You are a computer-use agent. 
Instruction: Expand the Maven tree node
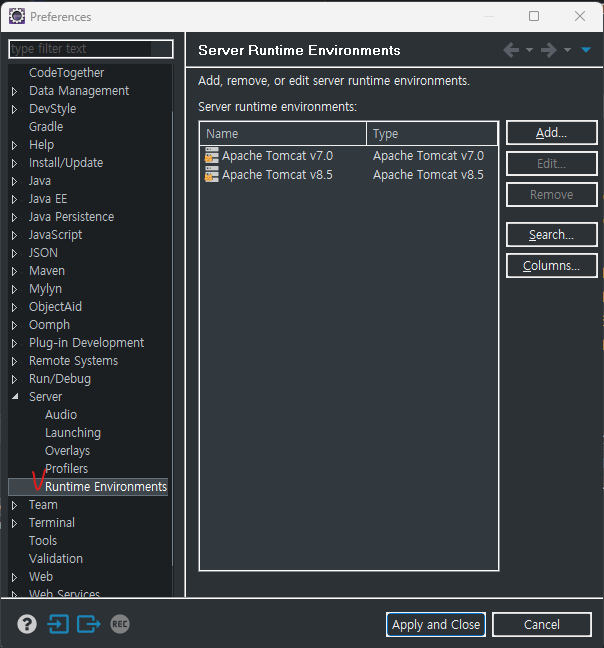tap(14, 272)
